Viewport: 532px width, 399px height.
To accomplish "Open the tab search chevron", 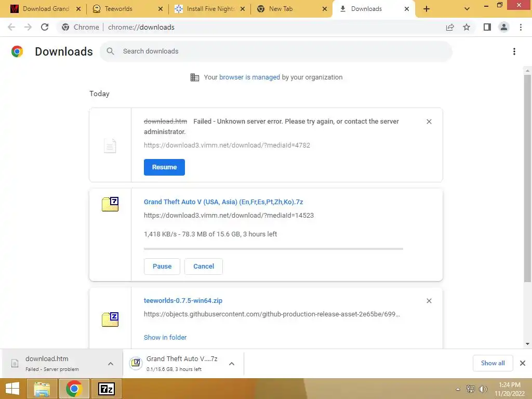I will click(467, 9).
